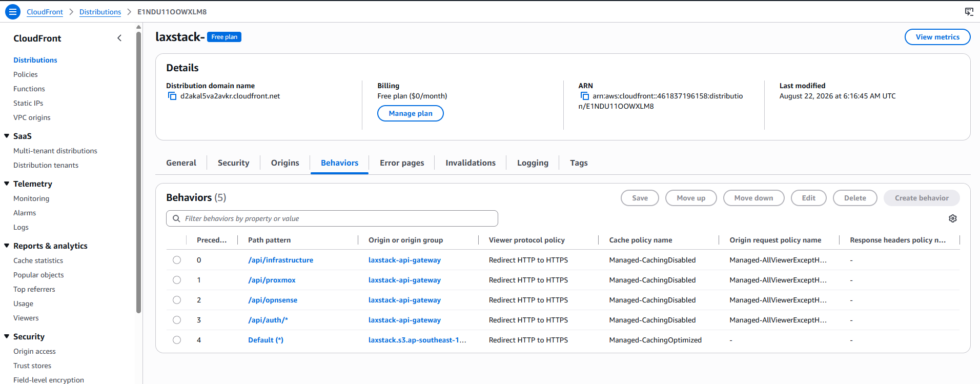Open Top referrers report
Image resolution: width=980 pixels, height=384 pixels.
34,289
